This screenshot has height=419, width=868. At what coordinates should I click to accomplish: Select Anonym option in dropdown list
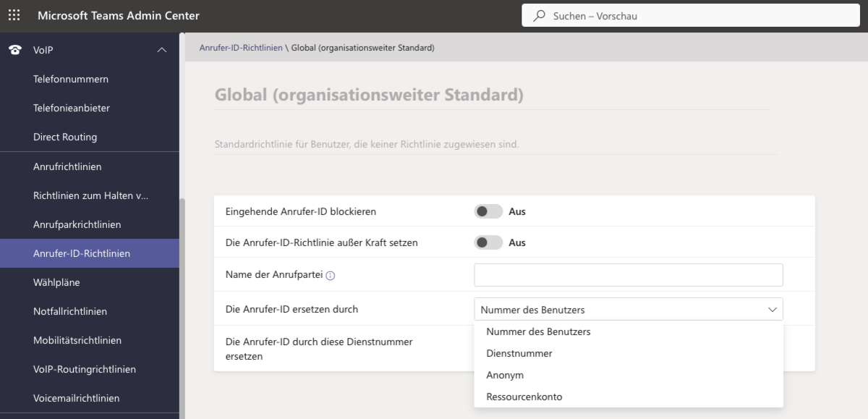pos(505,375)
